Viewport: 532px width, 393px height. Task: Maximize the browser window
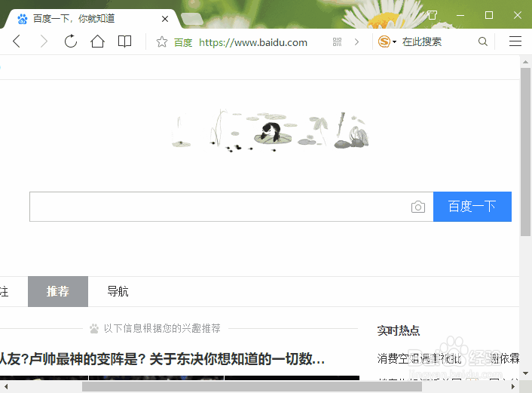[489, 15]
